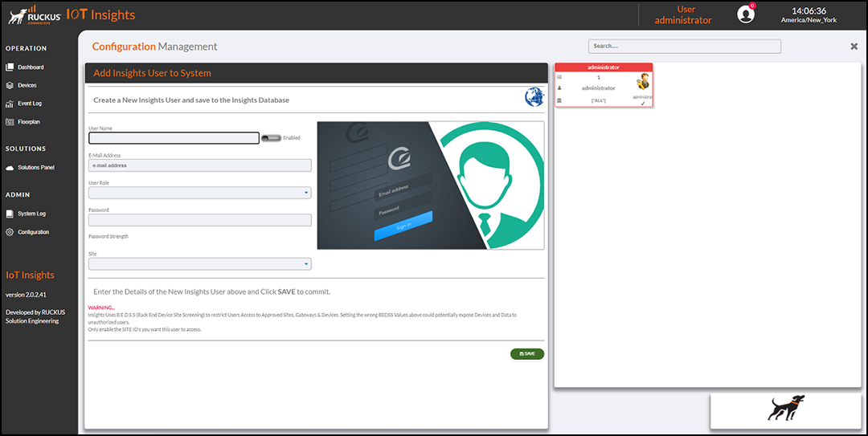The height and width of the screenshot is (436, 868).
Task: Click the IoT Insights title in header
Action: pyautogui.click(x=100, y=14)
